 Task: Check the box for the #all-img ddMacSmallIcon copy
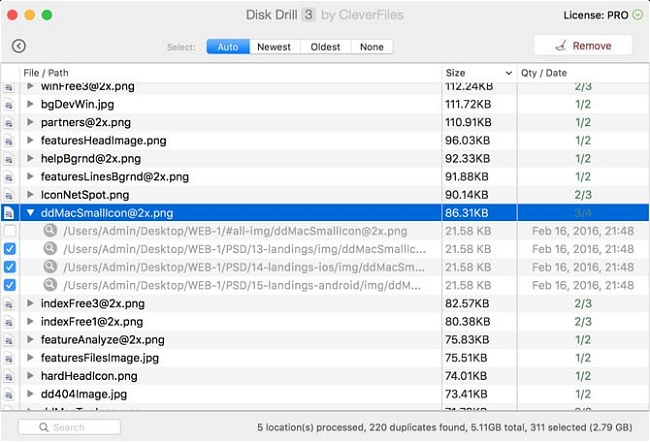10,231
